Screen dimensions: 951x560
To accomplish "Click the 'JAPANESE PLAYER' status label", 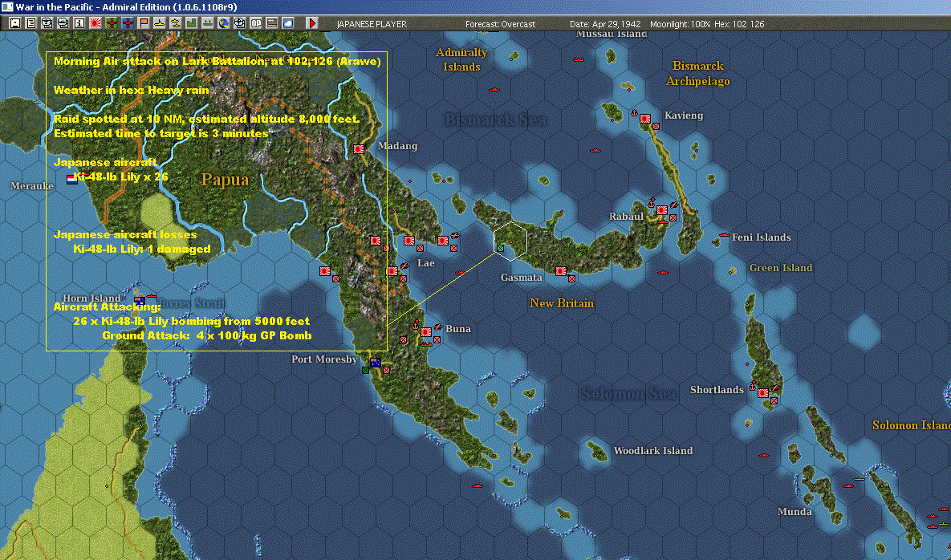I will click(x=372, y=24).
